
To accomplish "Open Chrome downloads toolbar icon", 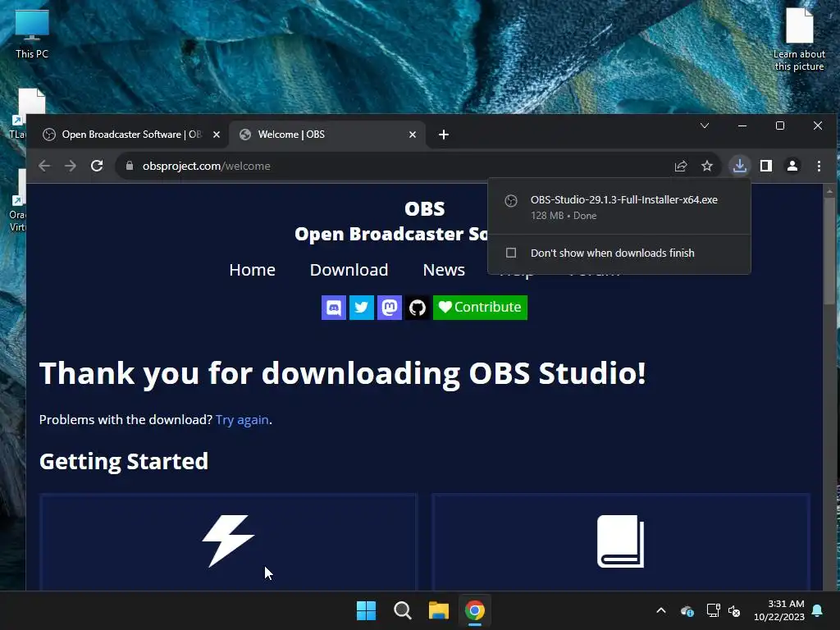I will (739, 166).
